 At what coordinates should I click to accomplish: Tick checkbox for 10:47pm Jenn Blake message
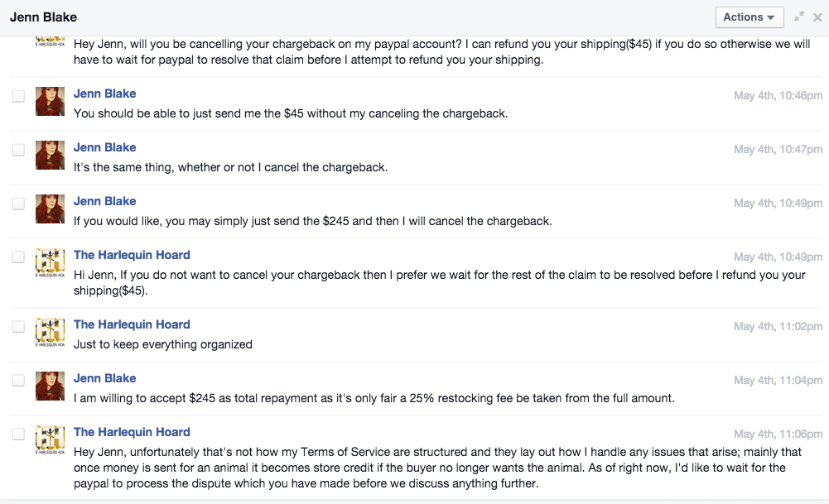[18, 150]
